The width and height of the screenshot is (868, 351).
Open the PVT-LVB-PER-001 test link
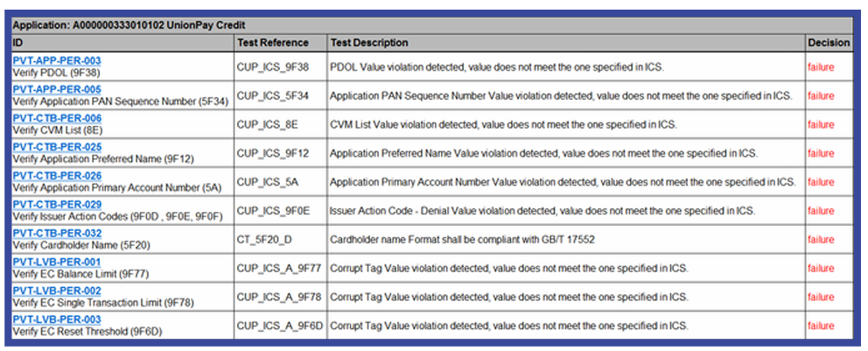pyautogui.click(x=56, y=263)
